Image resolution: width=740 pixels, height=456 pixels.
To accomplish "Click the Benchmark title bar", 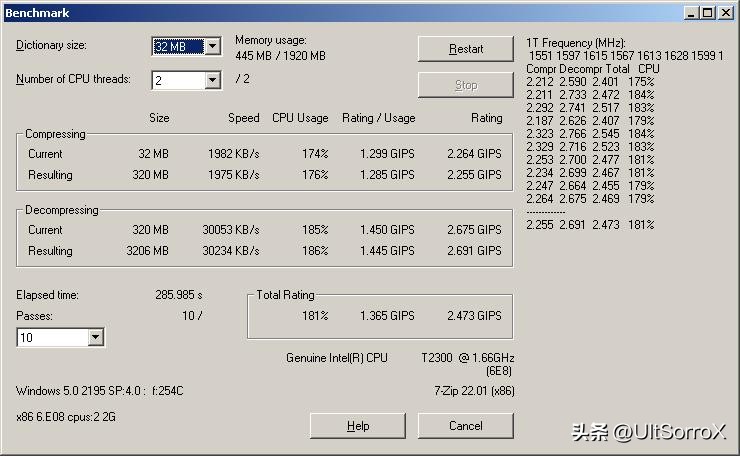I will (300, 13).
